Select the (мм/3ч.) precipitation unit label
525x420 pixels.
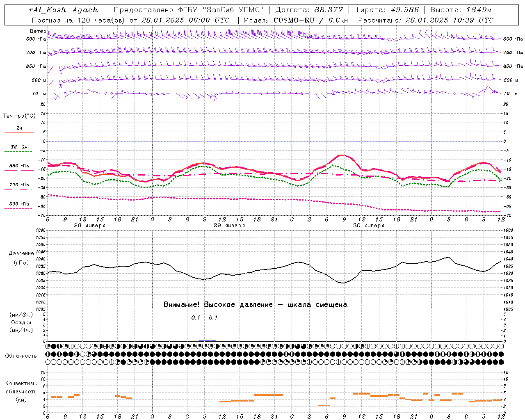click(21, 315)
